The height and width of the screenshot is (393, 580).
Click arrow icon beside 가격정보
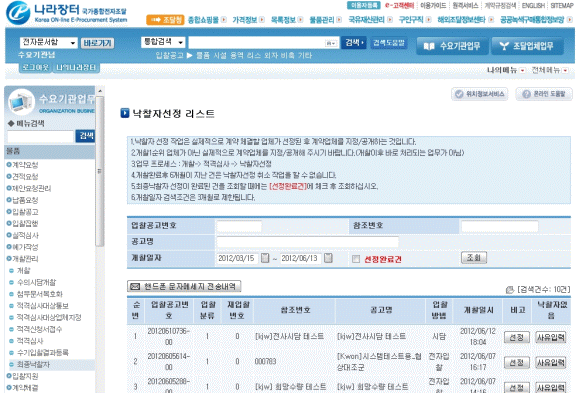click(262, 20)
